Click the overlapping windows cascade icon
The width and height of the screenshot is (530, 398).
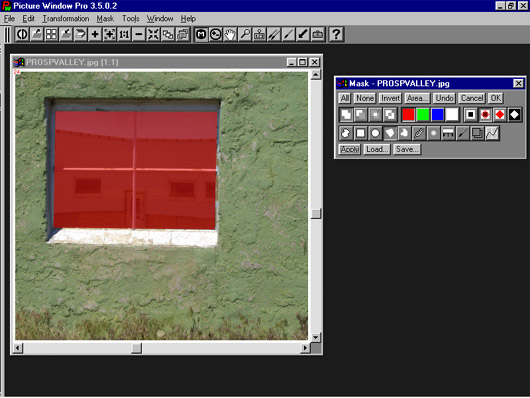coord(168,34)
